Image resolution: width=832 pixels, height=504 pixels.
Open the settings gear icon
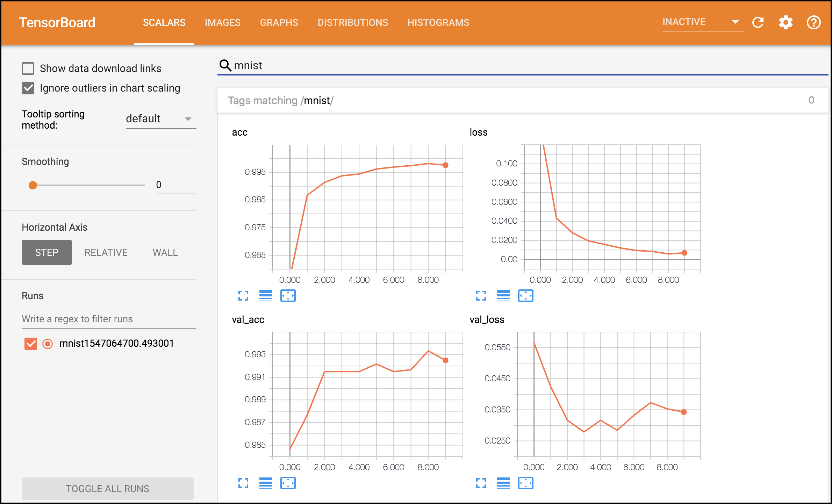coord(786,23)
